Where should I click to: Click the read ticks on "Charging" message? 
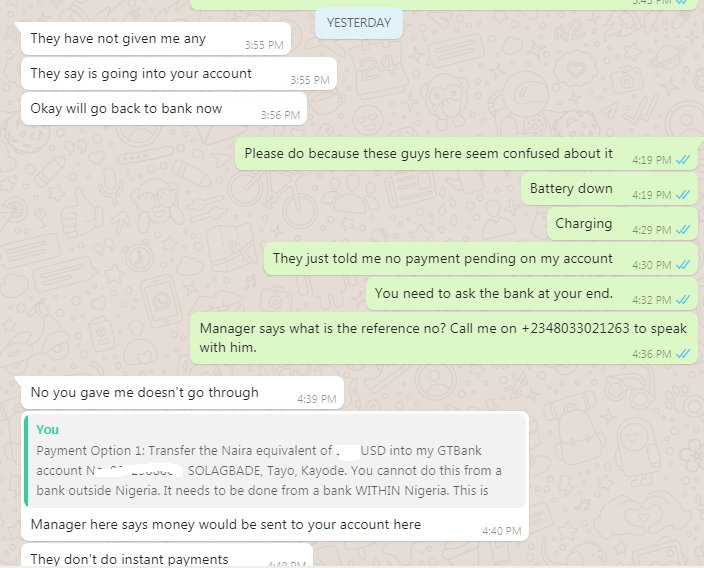coord(683,230)
